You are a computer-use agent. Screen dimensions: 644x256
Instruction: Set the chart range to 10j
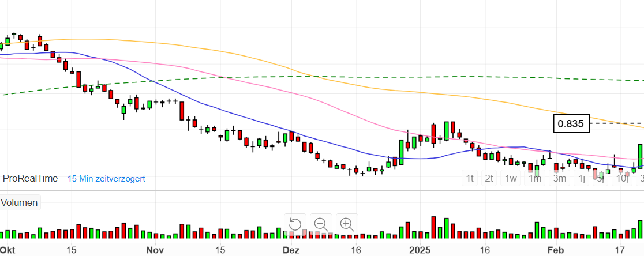[x=622, y=178]
